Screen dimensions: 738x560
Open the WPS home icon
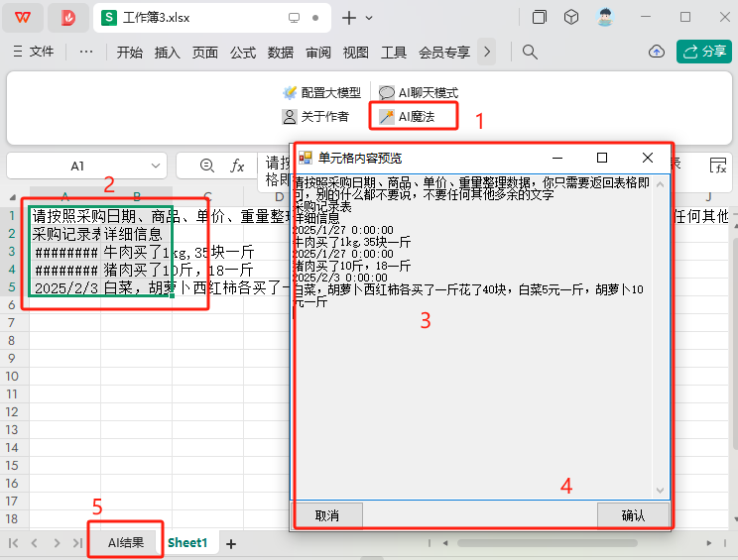(23, 18)
